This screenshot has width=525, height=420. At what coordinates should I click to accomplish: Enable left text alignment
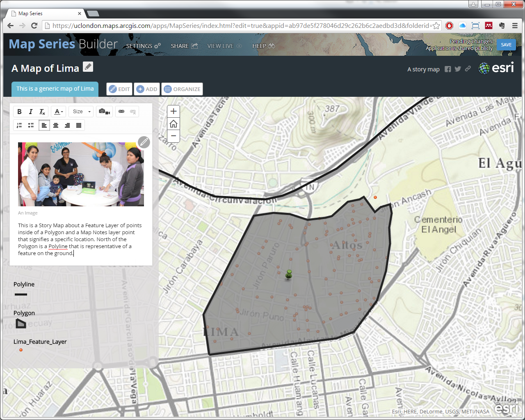coord(44,125)
